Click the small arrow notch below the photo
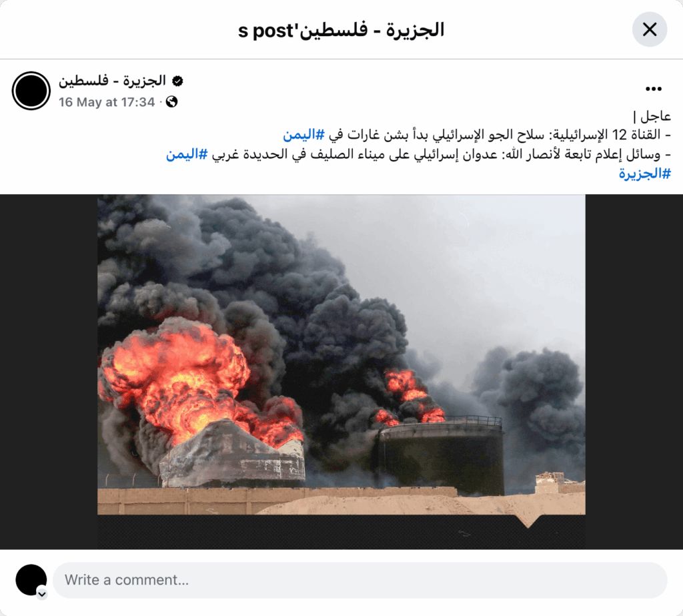This screenshot has height=616, width=683. [x=528, y=521]
